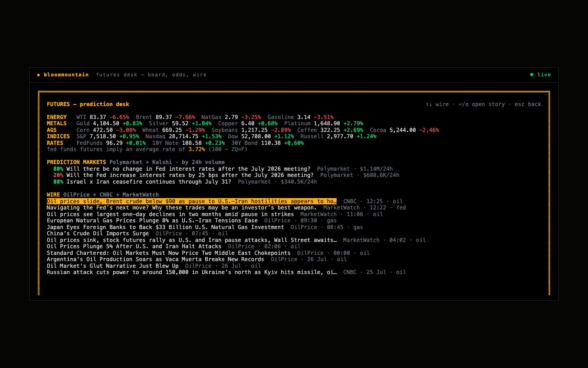Image resolution: width=588 pixels, height=368 pixels.
Task: Click the Wheat quote 669.25
Action: (x=172, y=130)
